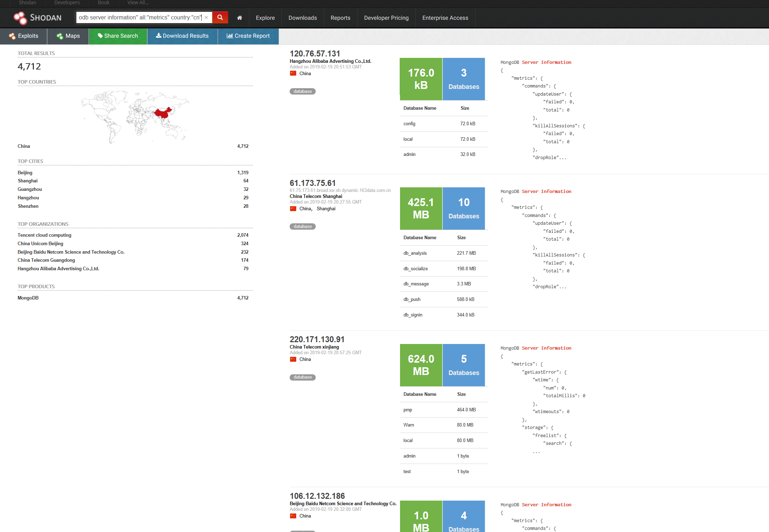The width and height of the screenshot is (769, 532).
Task: Click the home icon beside the search bar
Action: pos(240,17)
